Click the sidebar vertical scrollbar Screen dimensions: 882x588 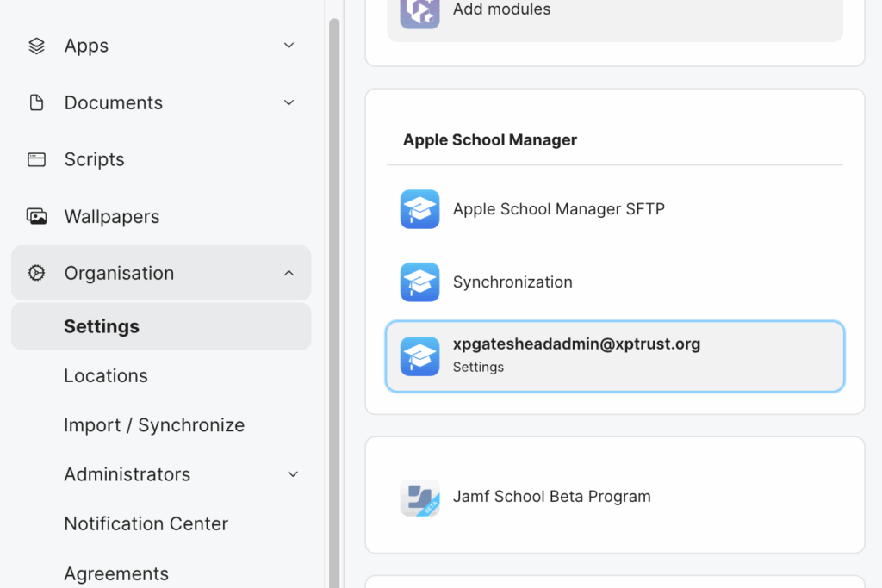334,304
